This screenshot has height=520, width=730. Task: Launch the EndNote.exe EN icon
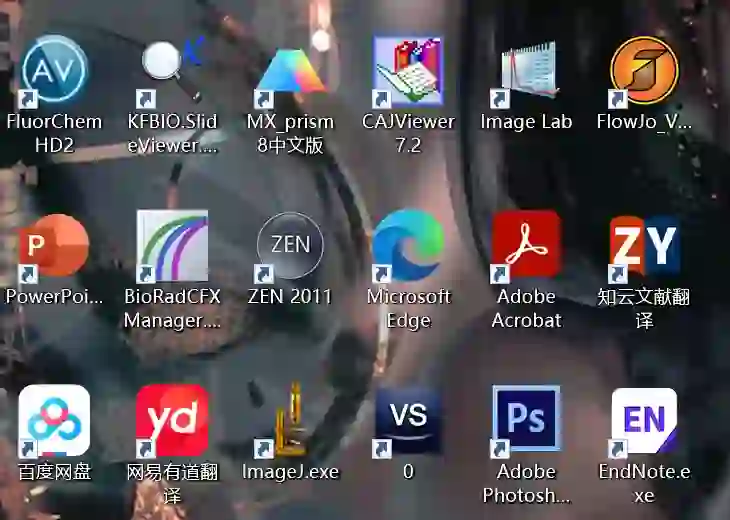[644, 421]
